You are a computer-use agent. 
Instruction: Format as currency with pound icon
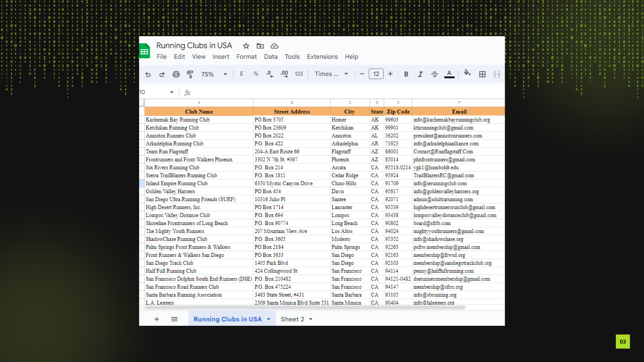coord(241,74)
